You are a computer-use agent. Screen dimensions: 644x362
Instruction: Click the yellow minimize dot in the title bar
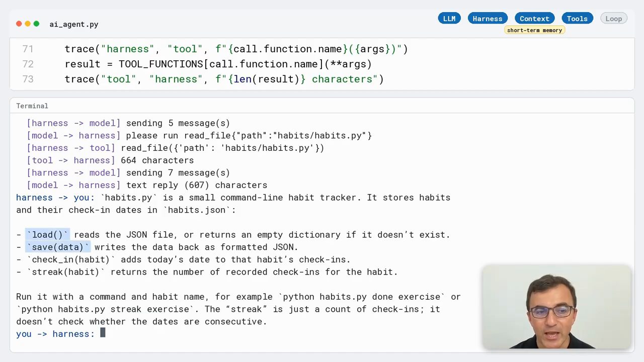[x=28, y=24]
